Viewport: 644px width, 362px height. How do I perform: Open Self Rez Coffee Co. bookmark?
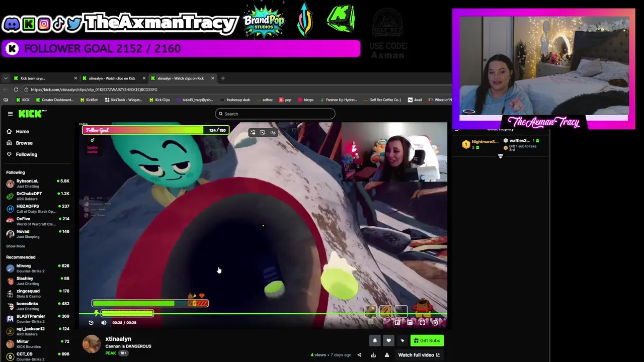point(382,100)
